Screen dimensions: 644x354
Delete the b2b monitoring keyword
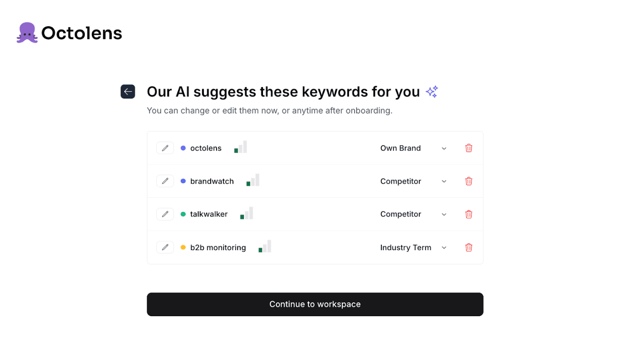tap(469, 247)
